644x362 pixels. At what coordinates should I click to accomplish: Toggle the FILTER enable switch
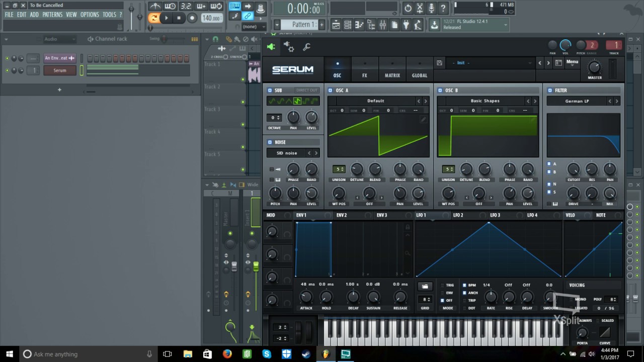549,90
